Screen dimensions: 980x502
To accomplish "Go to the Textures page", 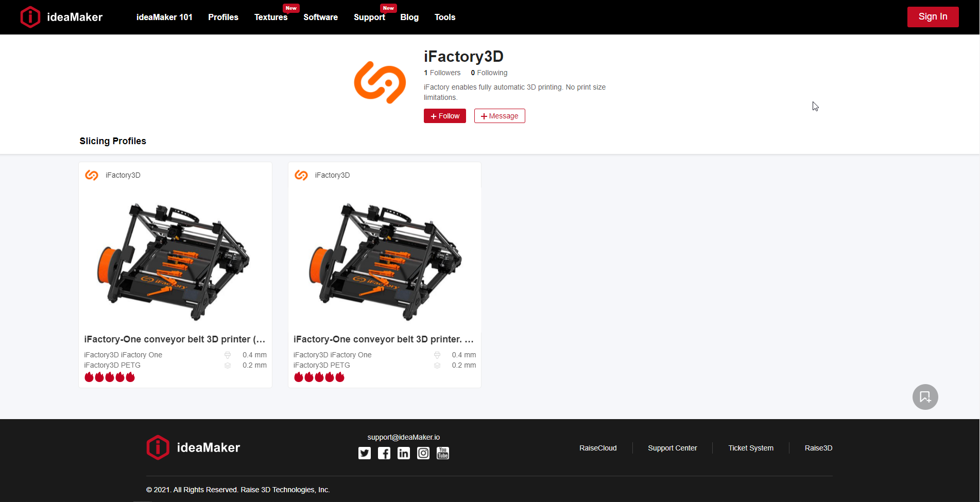I will (x=271, y=17).
